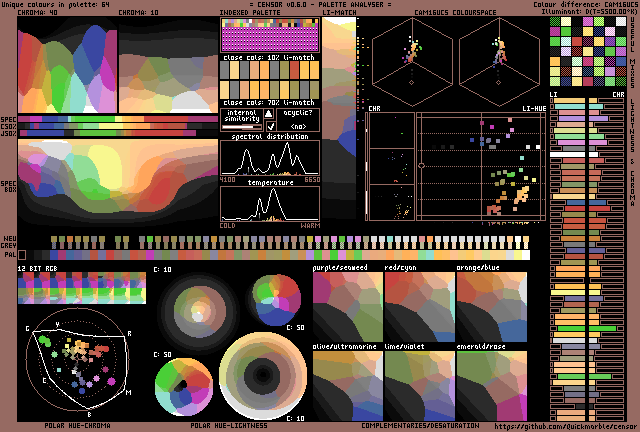Open the 12 bit RGB palette map
Screen dimensions: 640x432
tap(82, 288)
